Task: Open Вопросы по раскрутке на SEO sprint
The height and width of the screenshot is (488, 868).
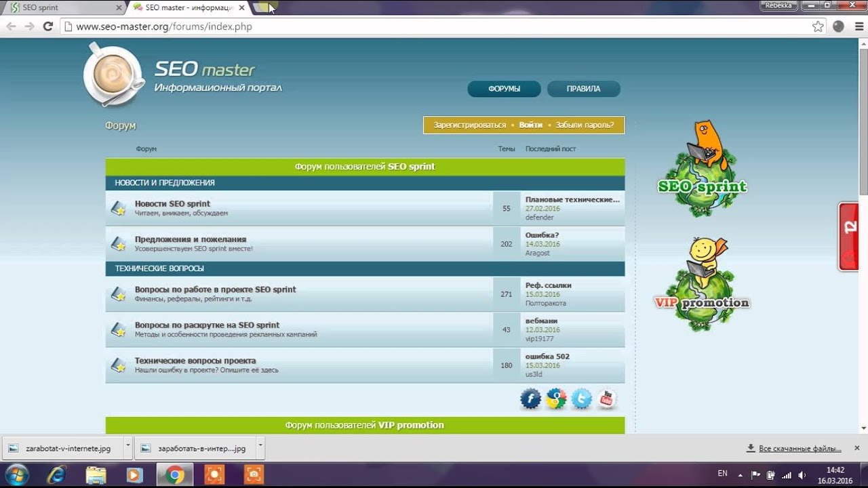Action: [207, 325]
